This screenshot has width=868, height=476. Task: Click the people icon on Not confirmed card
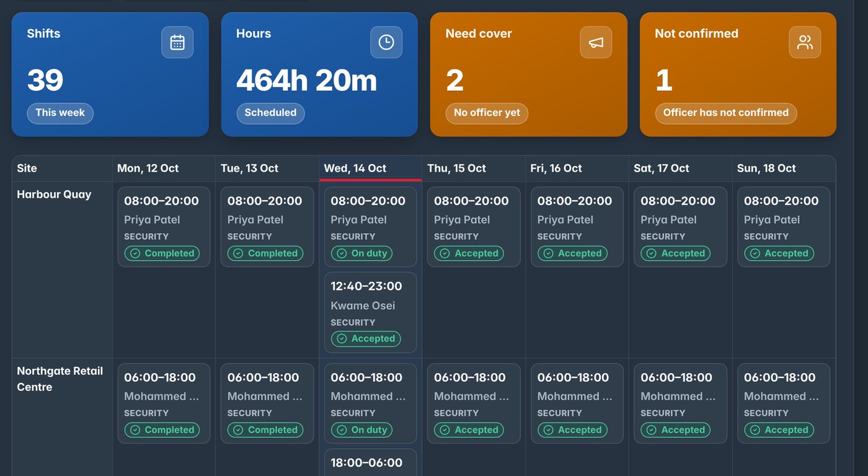pos(805,42)
